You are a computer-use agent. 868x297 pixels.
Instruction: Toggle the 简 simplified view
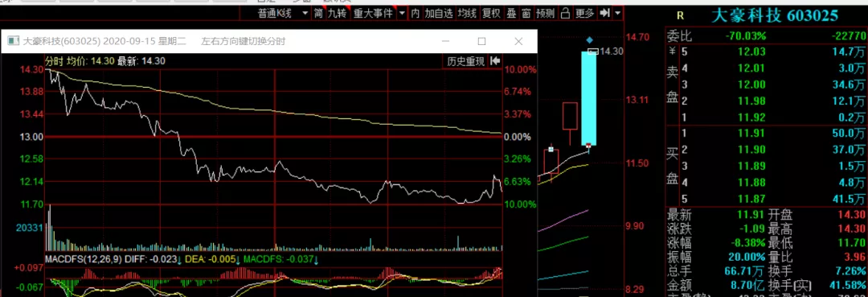point(318,13)
